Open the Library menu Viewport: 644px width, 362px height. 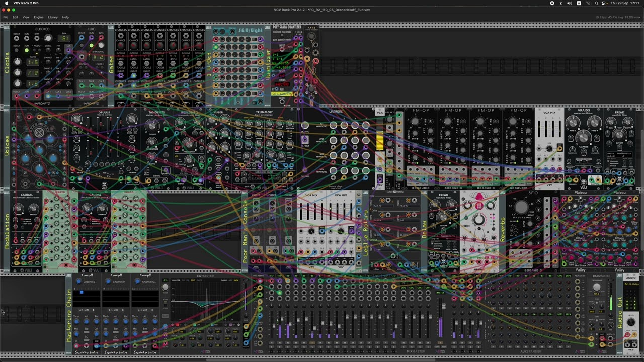click(x=53, y=17)
